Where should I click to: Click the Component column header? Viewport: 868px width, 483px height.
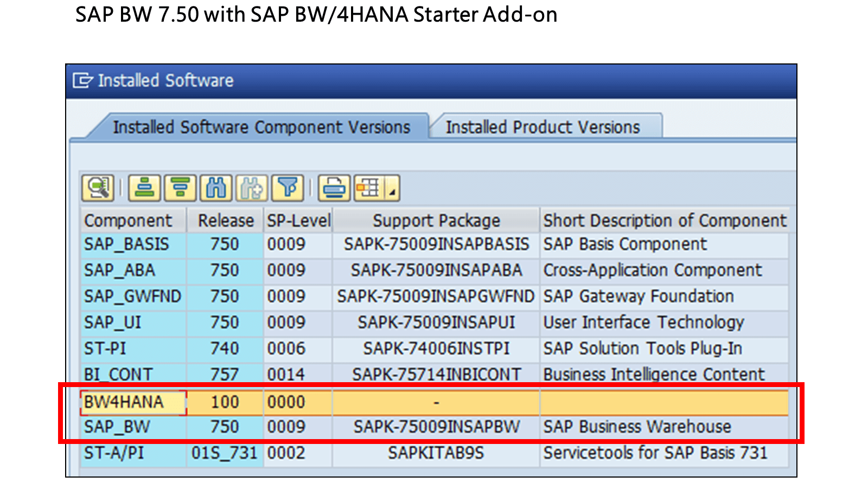tap(133, 221)
